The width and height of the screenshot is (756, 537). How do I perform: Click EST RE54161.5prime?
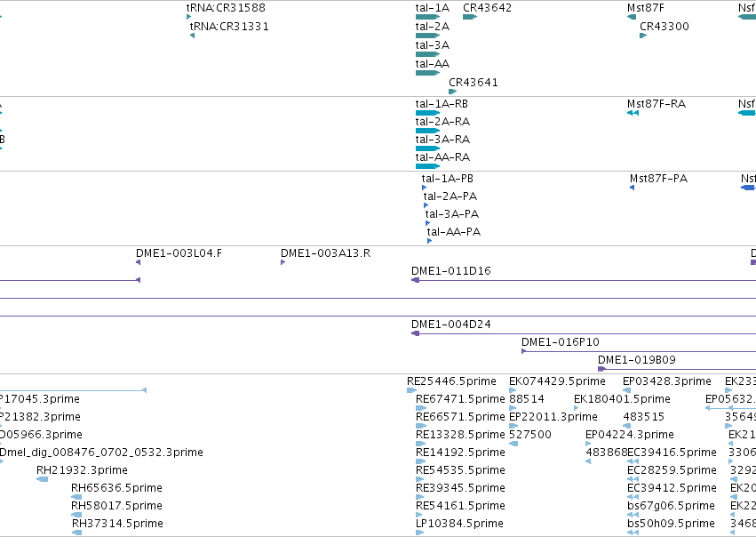click(419, 516)
